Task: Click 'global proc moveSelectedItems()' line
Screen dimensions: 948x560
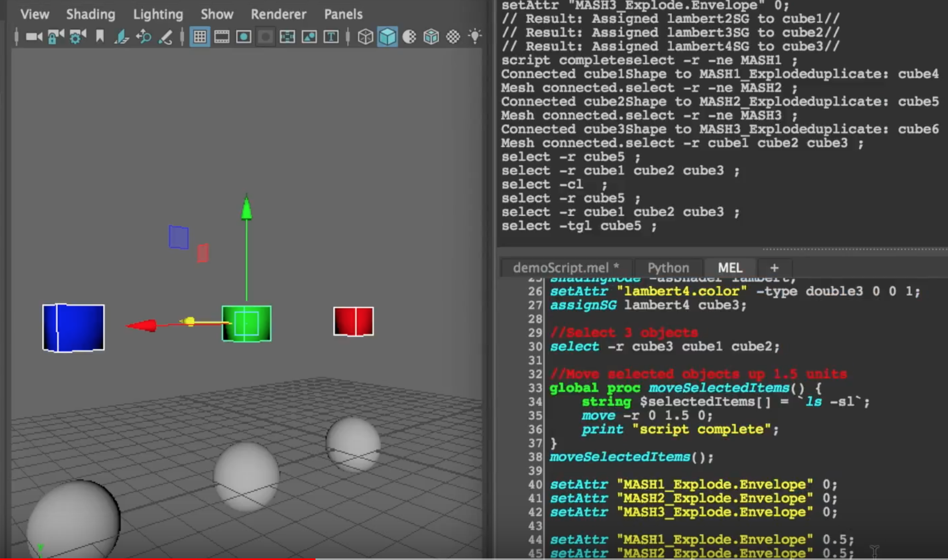Action: [x=686, y=388]
